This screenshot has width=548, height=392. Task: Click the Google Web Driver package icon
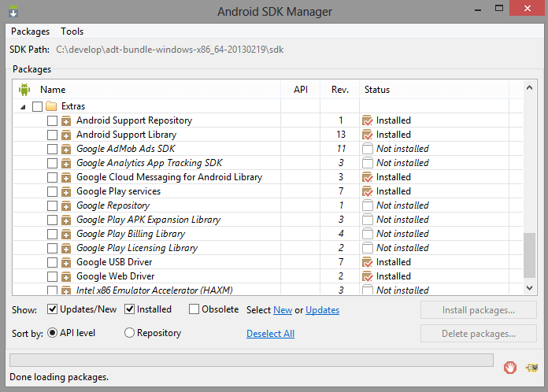tap(66, 276)
